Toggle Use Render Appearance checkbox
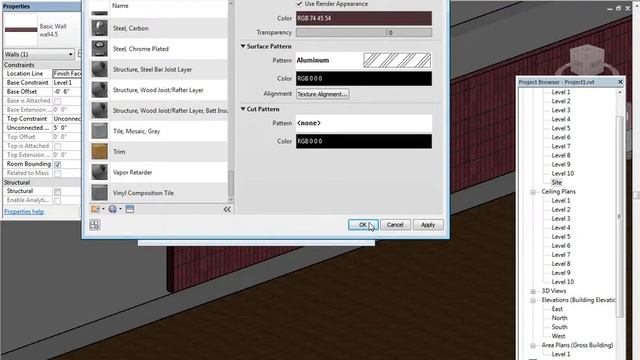The image size is (640, 360). (x=299, y=4)
